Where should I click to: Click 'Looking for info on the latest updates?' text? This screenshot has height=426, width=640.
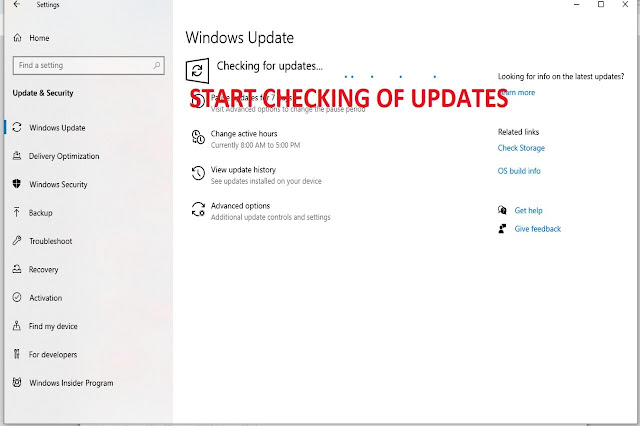pos(561,76)
